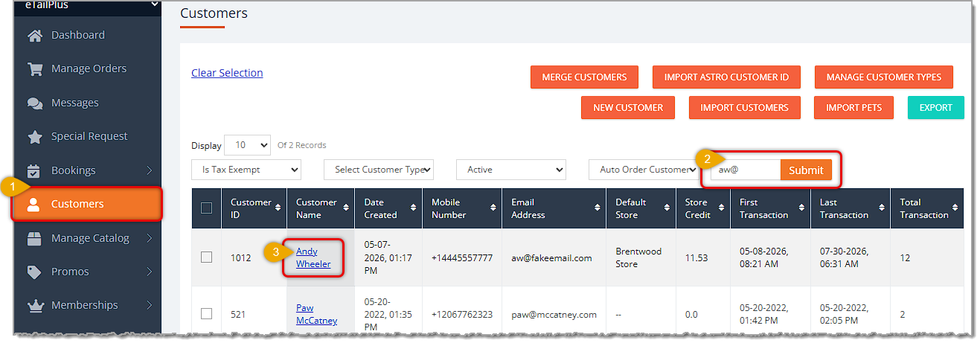Expand the Promos submenu chevron
The image size is (980, 346).
pos(149,272)
